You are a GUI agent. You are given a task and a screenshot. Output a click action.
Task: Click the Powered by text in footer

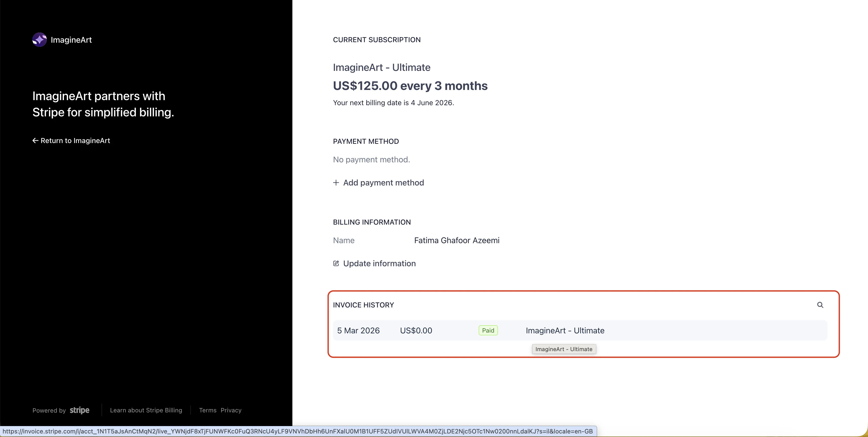pyautogui.click(x=49, y=410)
